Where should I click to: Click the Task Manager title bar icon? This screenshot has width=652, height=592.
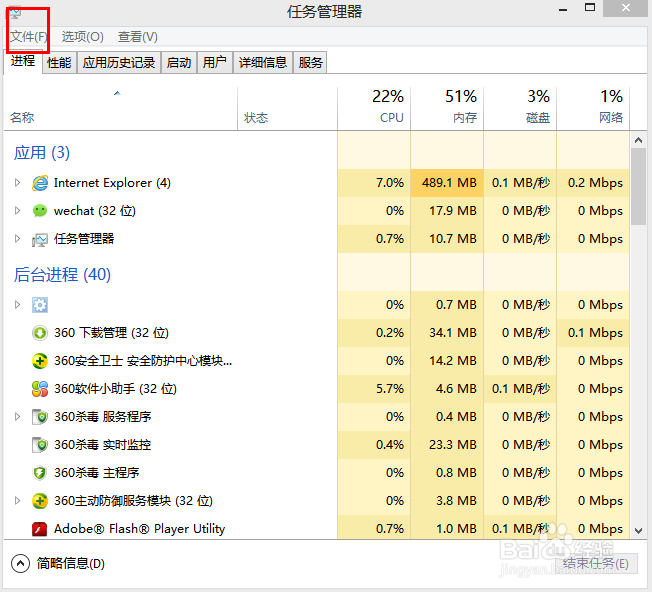click(x=15, y=12)
